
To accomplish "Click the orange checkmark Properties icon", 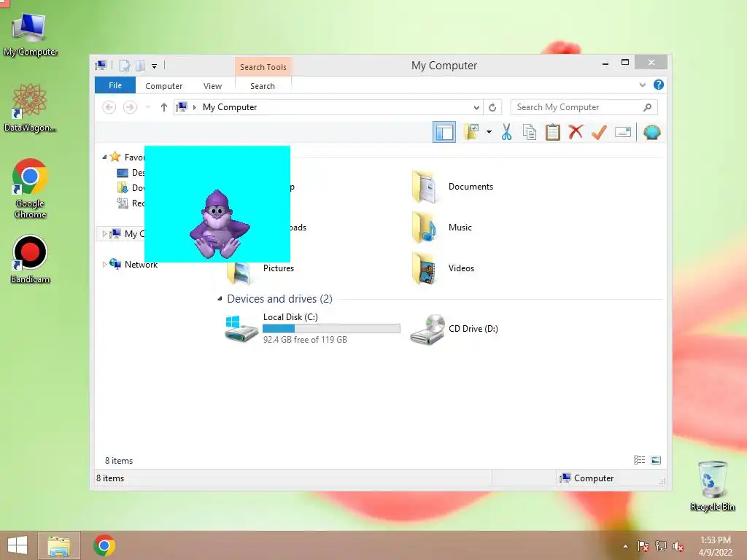I will pos(599,132).
